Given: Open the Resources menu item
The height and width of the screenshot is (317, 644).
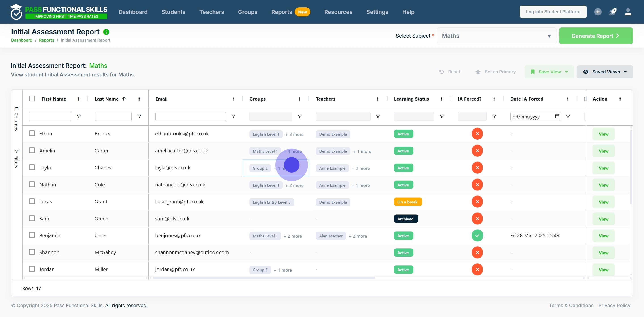Looking at the screenshot, I should click(338, 12).
